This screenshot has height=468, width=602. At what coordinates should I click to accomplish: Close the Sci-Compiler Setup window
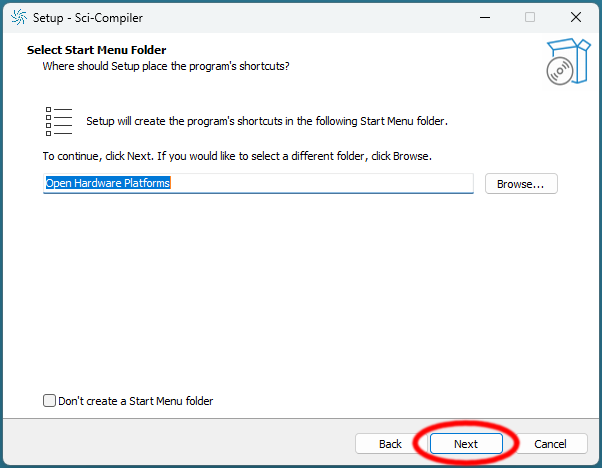(576, 17)
